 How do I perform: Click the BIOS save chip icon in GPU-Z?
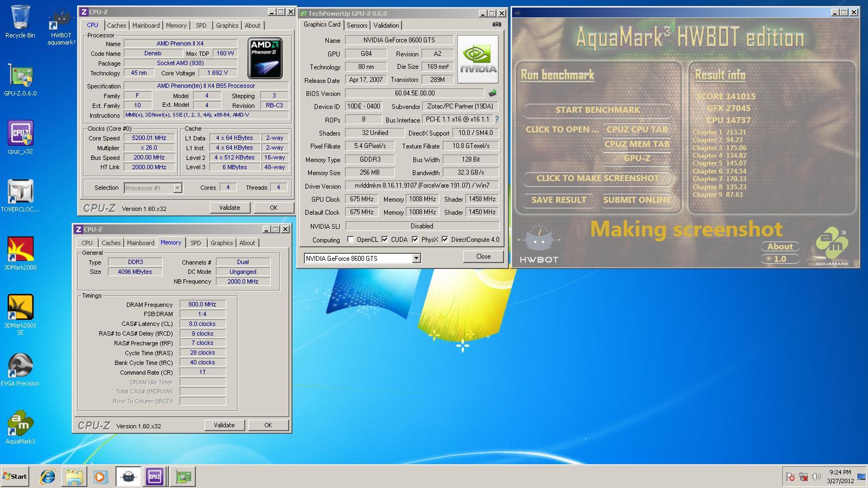(493, 93)
